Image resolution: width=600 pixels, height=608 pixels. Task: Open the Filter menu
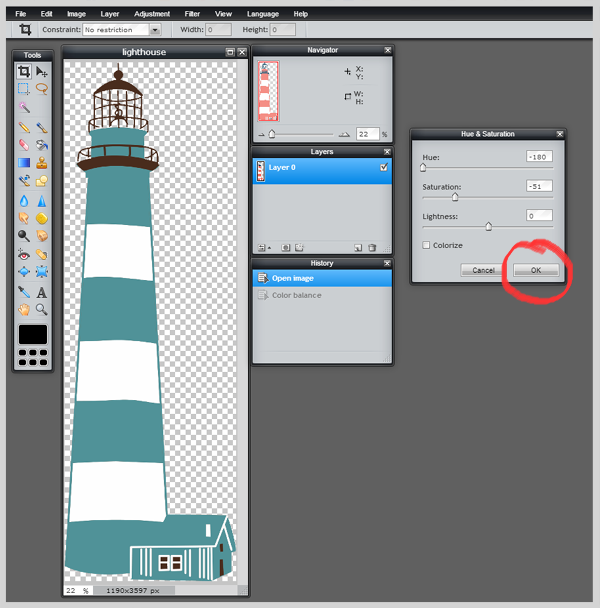(192, 14)
